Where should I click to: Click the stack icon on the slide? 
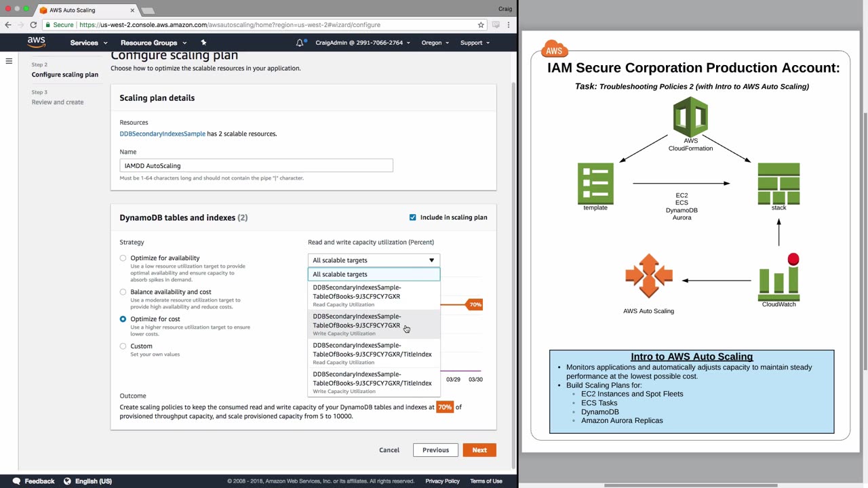(778, 183)
